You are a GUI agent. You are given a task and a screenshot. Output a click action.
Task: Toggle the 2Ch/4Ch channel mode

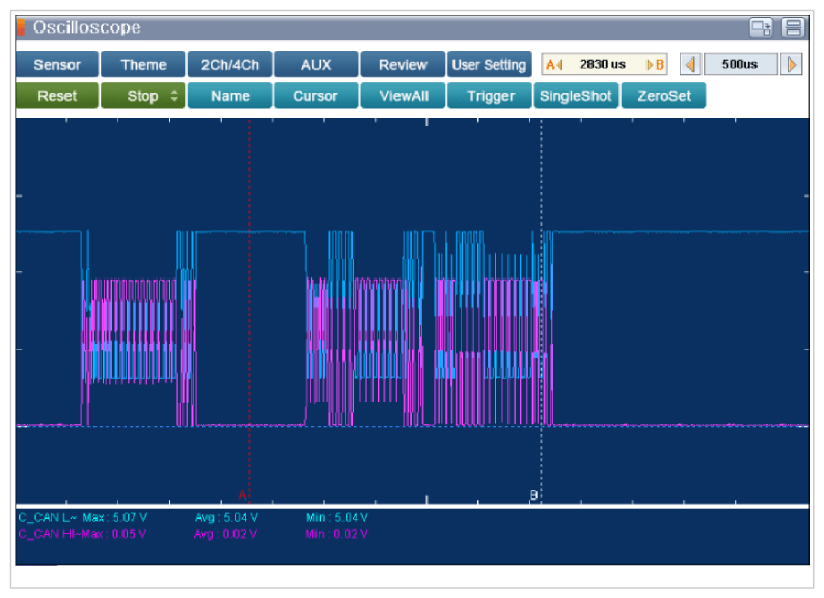coord(229,65)
